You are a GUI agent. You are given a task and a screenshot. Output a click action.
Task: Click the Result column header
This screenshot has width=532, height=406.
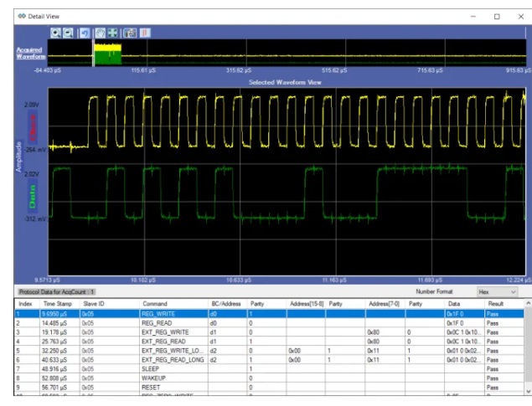point(495,304)
